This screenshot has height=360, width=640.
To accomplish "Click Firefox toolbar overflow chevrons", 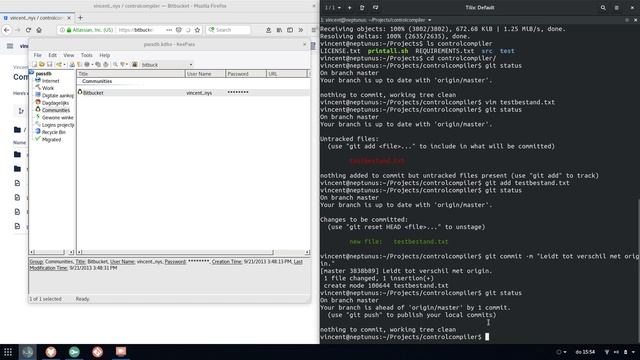I will (301, 30).
